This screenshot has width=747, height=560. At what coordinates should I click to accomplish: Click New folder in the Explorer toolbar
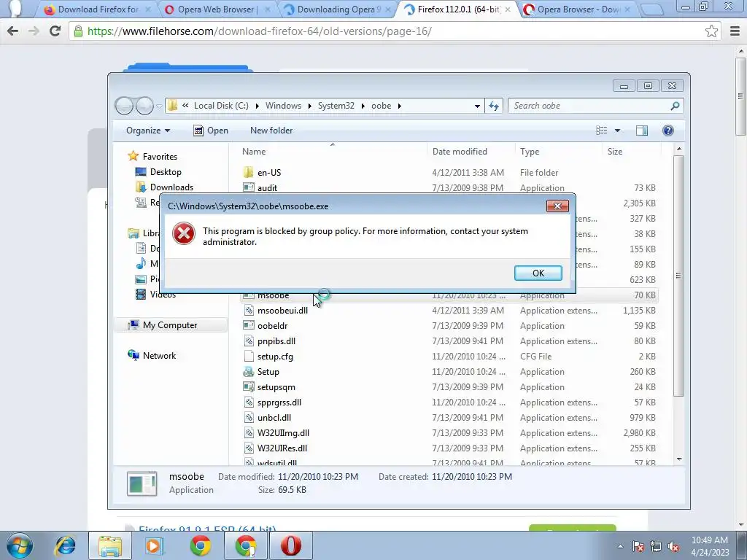pyautogui.click(x=271, y=131)
